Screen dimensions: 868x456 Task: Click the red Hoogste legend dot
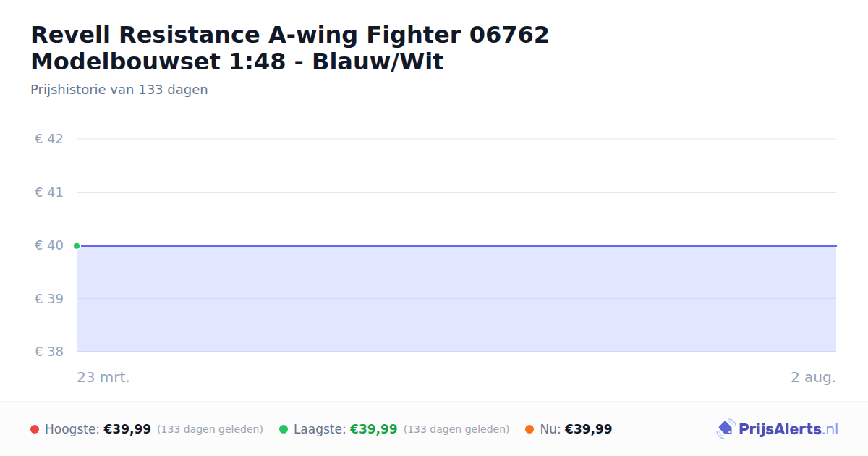35,429
